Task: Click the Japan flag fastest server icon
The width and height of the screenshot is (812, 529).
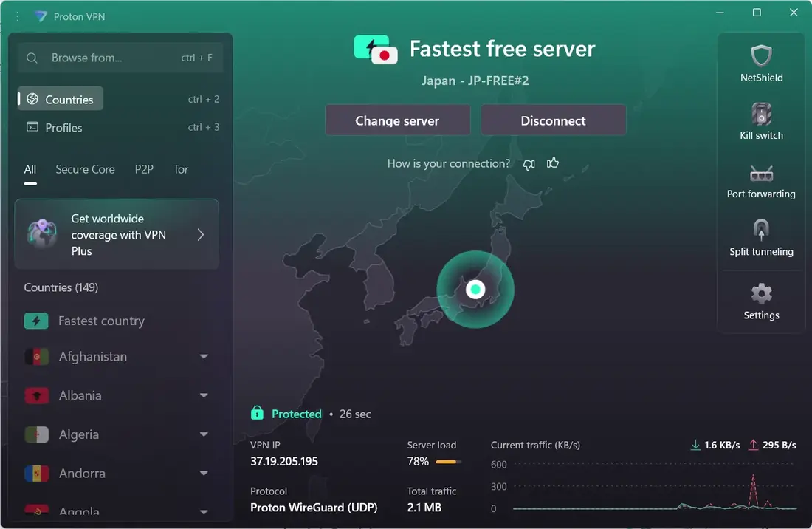Action: 376,50
